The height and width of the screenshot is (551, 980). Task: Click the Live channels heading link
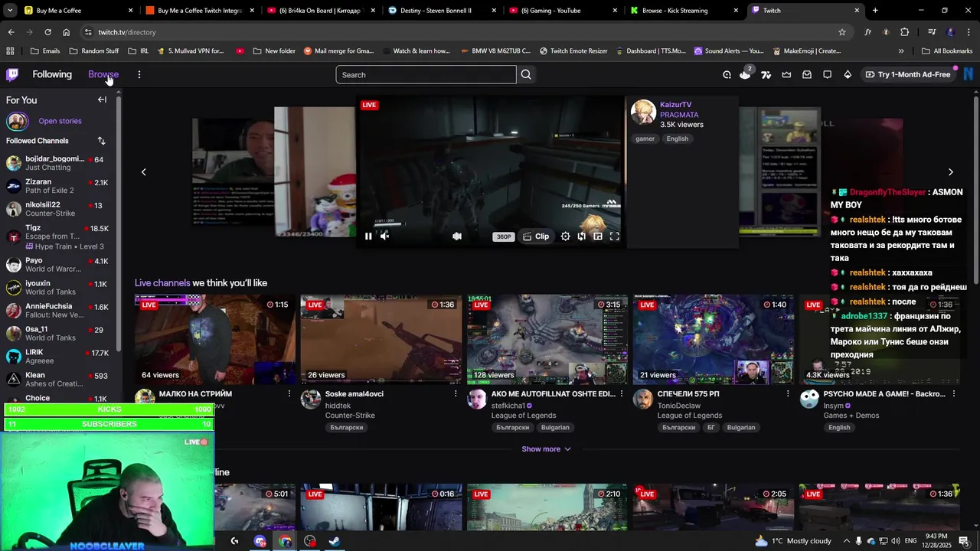click(162, 283)
